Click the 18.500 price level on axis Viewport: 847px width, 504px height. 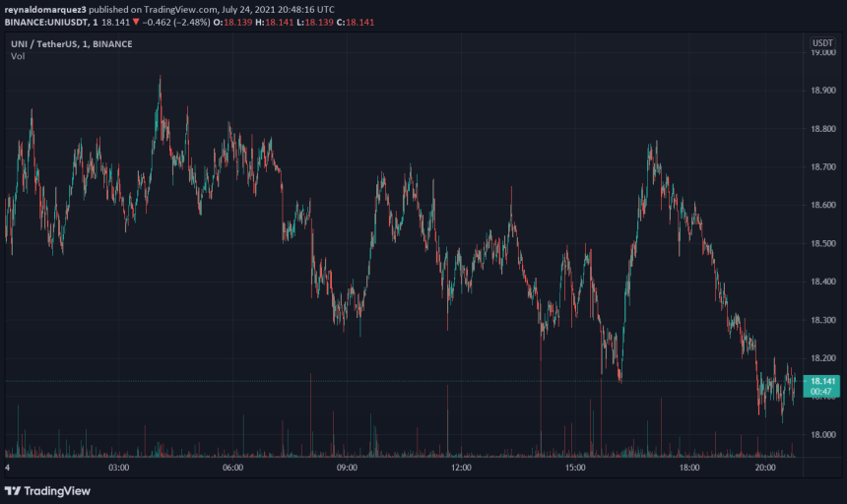[822, 243]
